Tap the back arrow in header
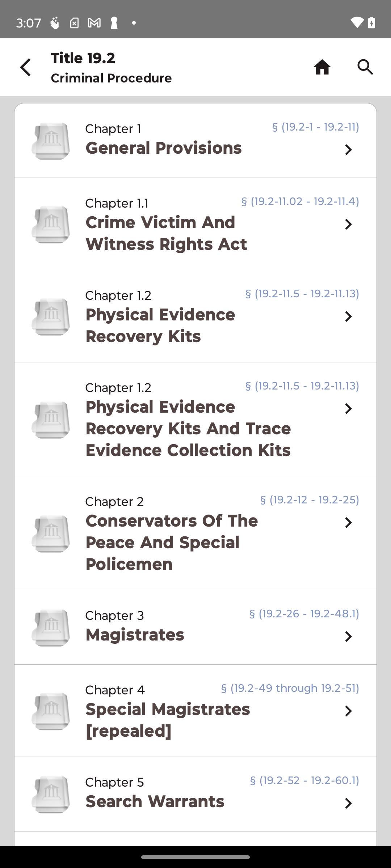The height and width of the screenshot is (868, 391). [x=26, y=67]
